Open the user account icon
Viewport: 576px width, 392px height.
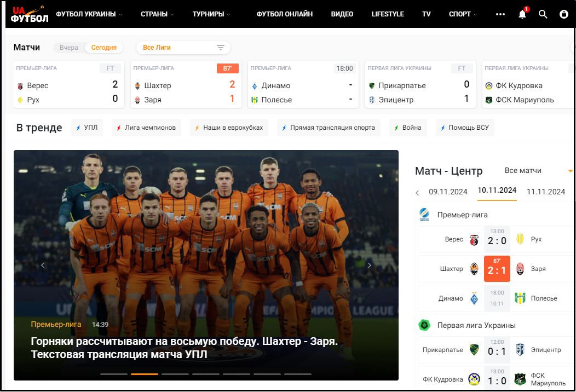click(x=564, y=14)
